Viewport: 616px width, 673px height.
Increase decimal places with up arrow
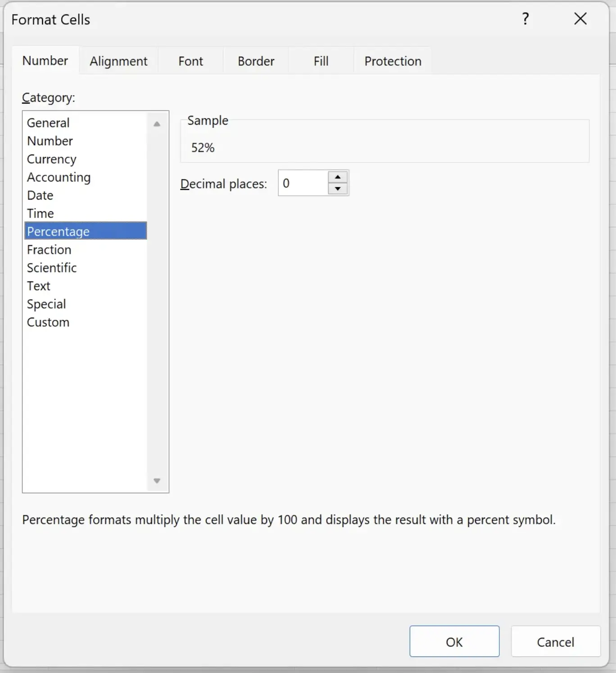(338, 177)
